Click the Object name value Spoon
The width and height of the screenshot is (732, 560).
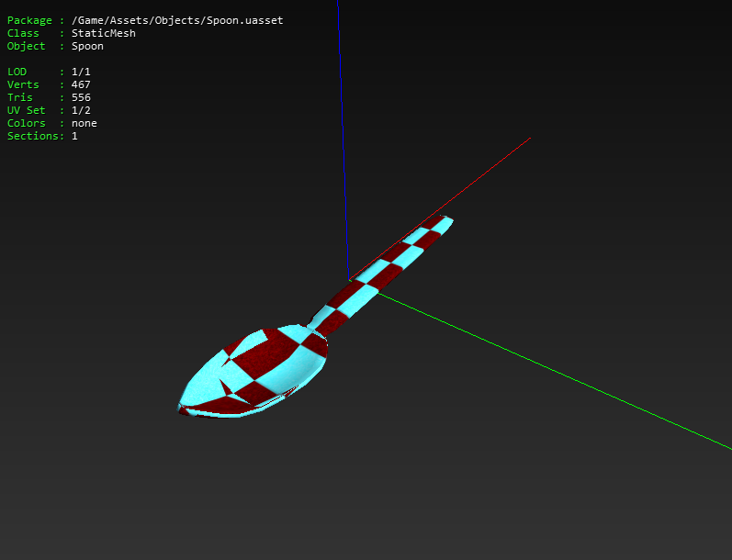(87, 46)
